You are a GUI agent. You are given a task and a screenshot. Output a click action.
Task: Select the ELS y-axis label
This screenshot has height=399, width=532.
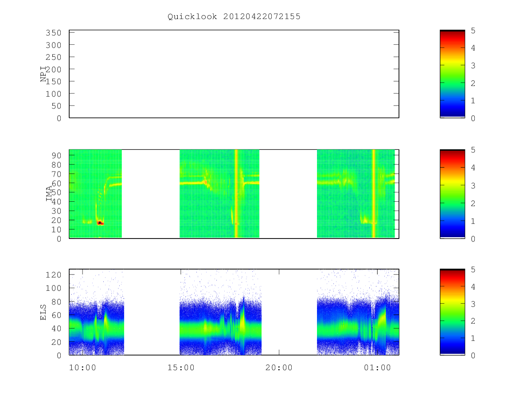[x=44, y=312]
